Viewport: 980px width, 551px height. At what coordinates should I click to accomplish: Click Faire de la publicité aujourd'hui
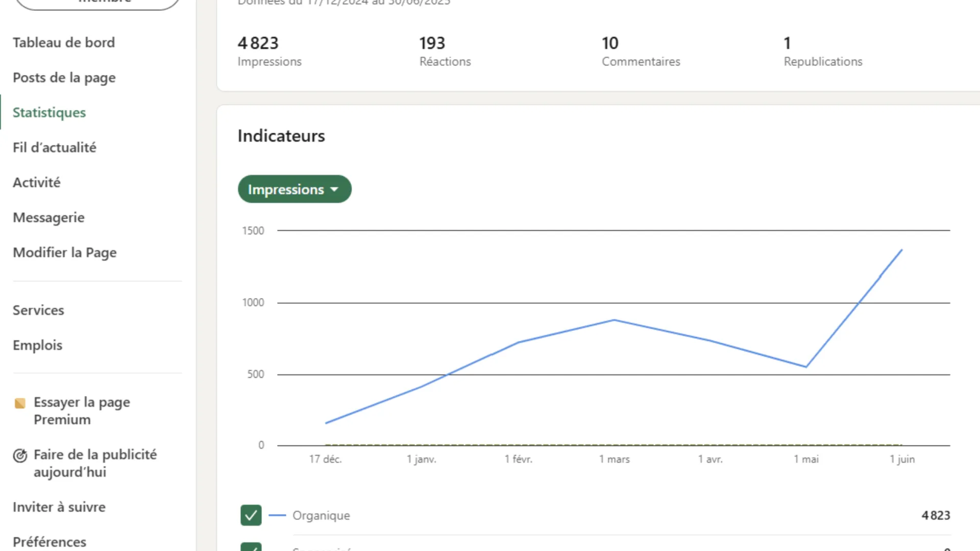coord(95,463)
